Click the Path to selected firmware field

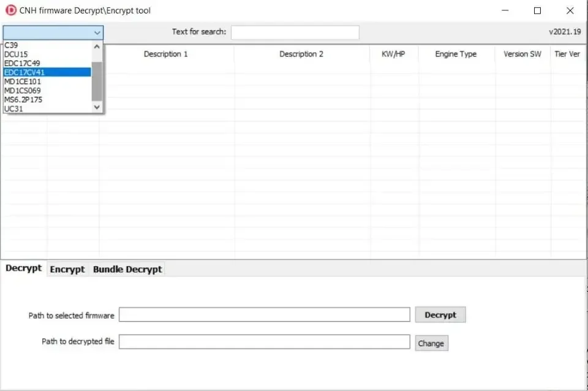pos(264,315)
